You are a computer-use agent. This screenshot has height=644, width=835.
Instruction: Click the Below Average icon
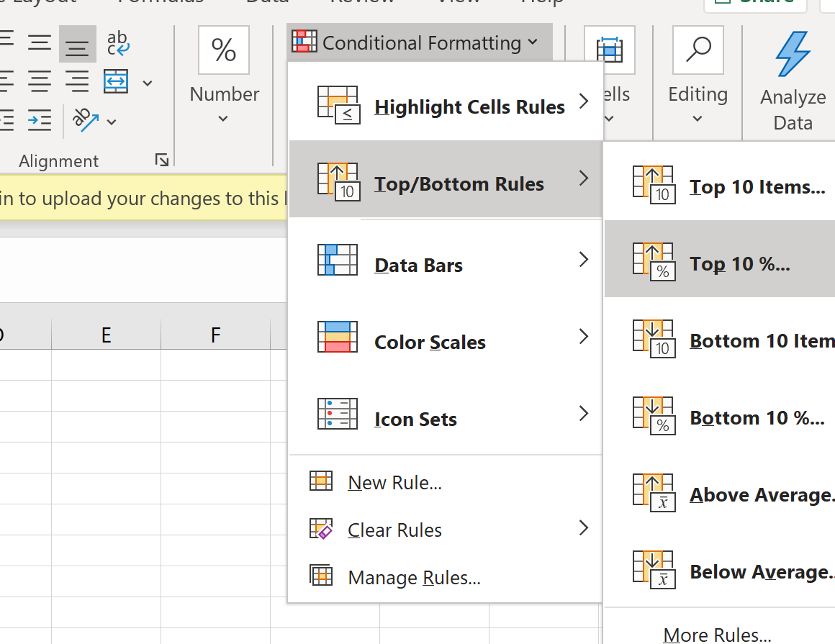(x=654, y=569)
